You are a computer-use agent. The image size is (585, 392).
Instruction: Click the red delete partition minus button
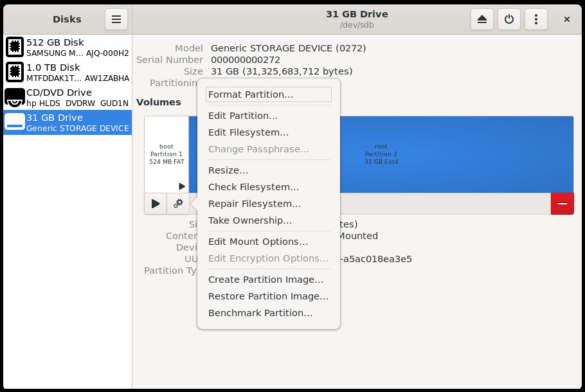[562, 204]
